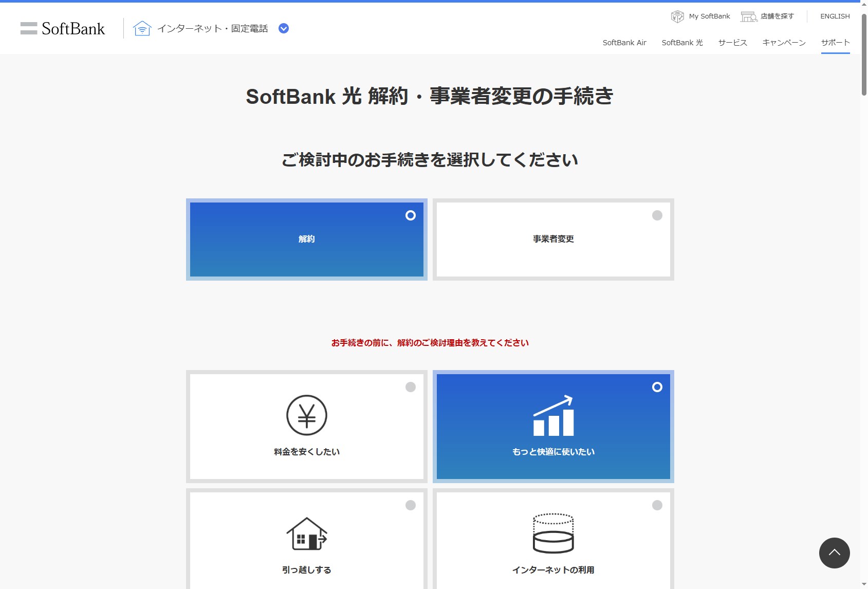Click the internet usage cylinder icon

(x=553, y=533)
